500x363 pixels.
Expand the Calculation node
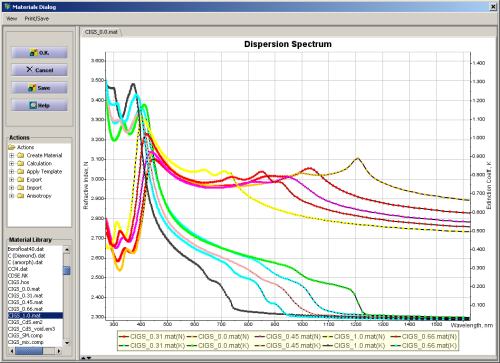coord(12,163)
